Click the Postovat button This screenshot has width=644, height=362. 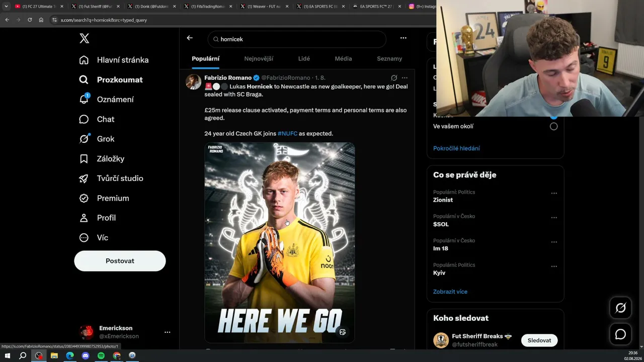120,261
